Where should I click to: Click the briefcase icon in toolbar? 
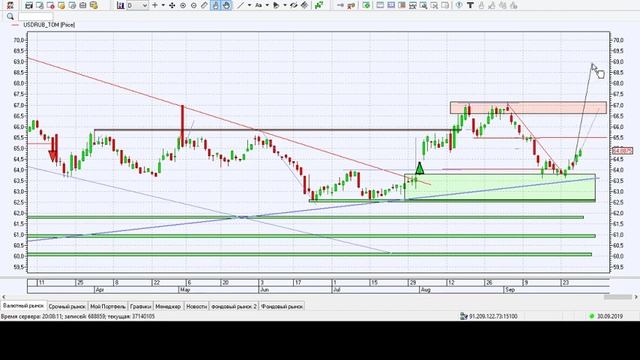coord(83,5)
